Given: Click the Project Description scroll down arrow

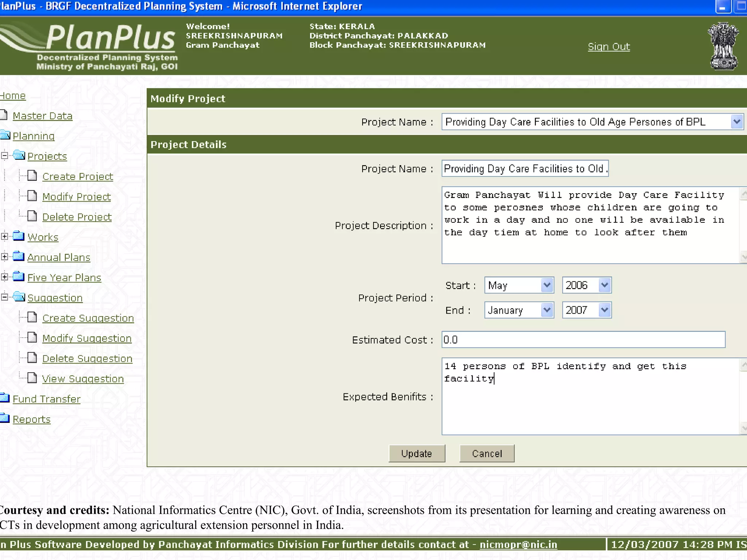Looking at the screenshot, I should 744,257.
